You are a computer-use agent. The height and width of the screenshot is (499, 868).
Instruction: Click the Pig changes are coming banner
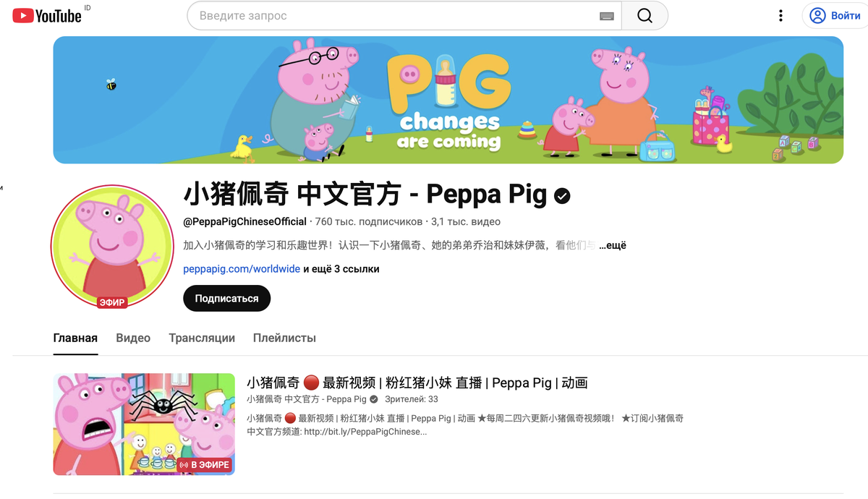(448, 100)
